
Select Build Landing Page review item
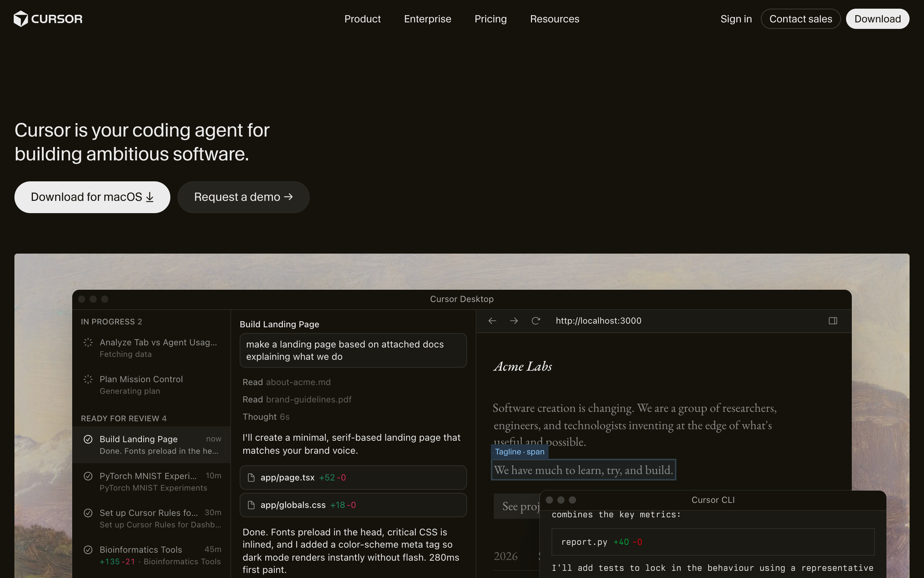point(151,445)
